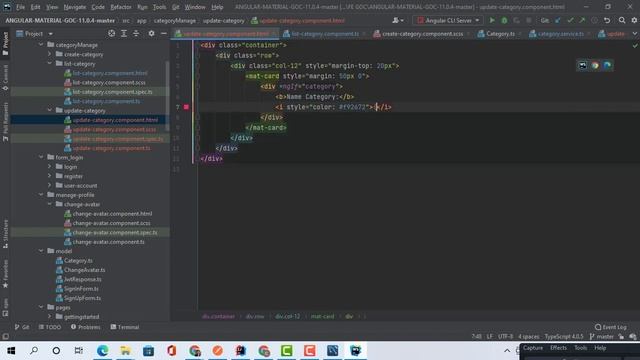The width and height of the screenshot is (640, 360).
Task: Open the Problems tool window
Action: click(x=86, y=327)
